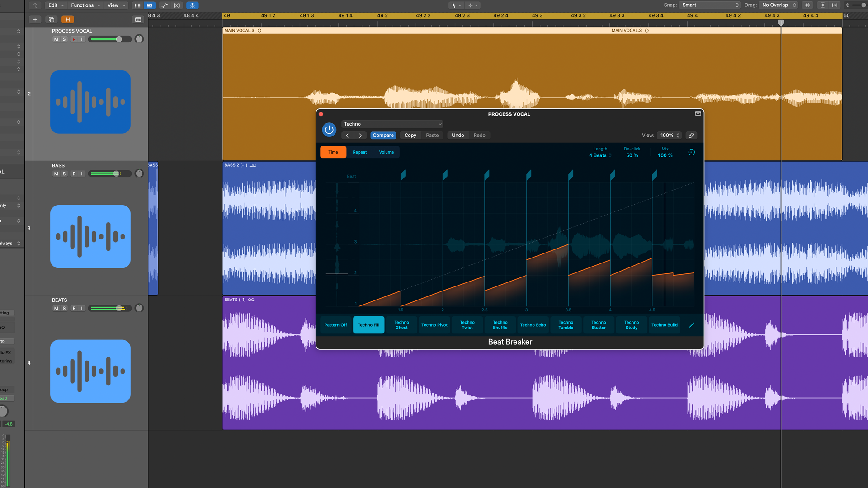
Task: Toggle the orange H hide tracks button
Action: tap(68, 19)
